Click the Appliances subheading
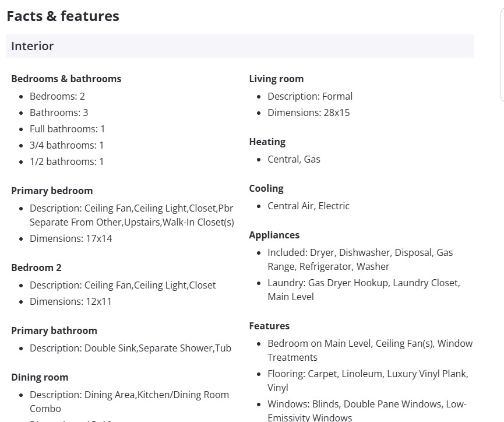This screenshot has height=422, width=504. click(274, 235)
